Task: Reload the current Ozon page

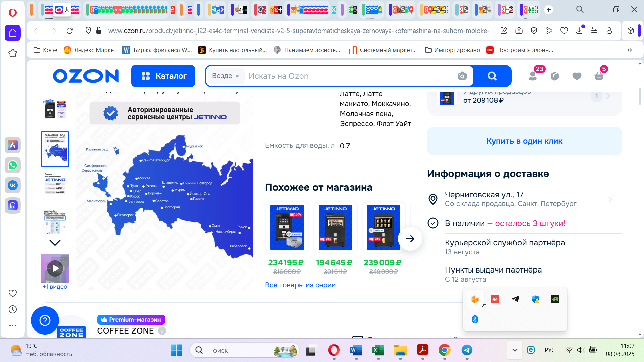Action: click(x=70, y=31)
